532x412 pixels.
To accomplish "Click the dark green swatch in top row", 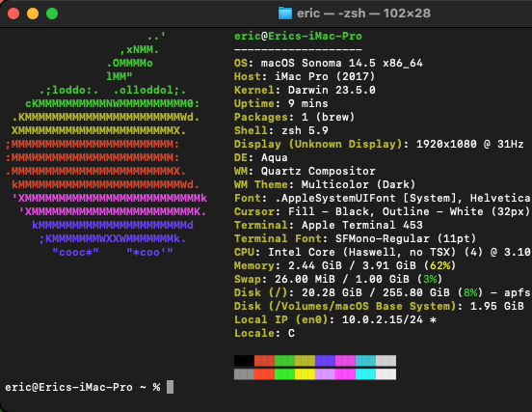I will [x=284, y=361].
